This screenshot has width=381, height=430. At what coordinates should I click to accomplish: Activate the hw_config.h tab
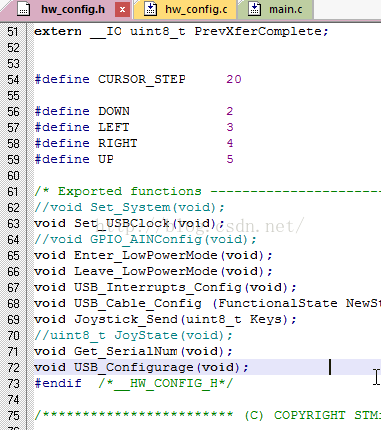(73, 9)
